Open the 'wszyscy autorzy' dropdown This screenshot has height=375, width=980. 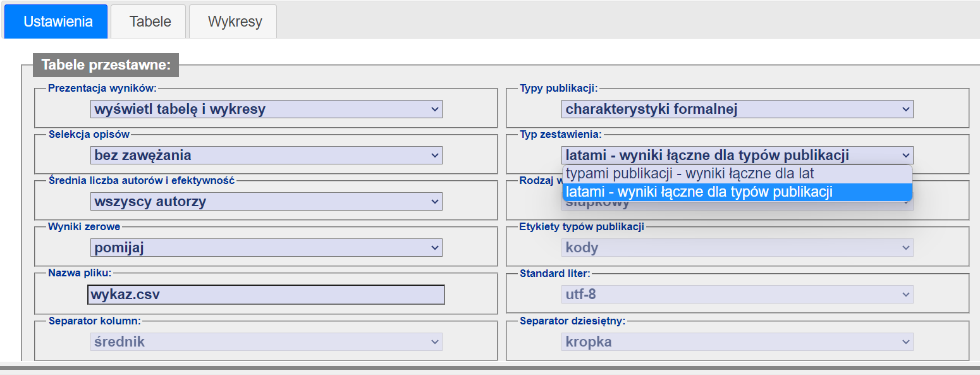[266, 202]
